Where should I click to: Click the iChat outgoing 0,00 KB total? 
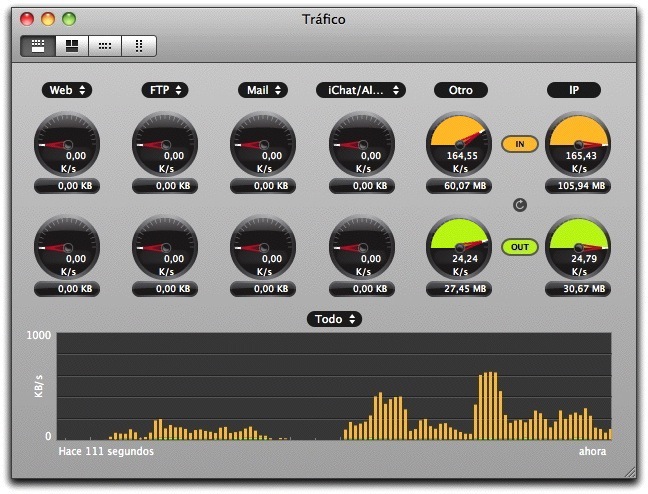[x=362, y=289]
